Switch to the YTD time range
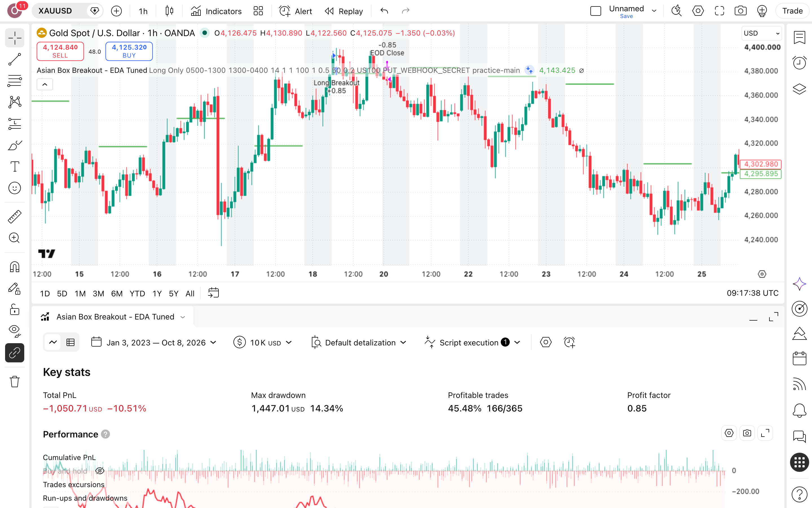Viewport: 812px width, 508px height. [x=137, y=293]
